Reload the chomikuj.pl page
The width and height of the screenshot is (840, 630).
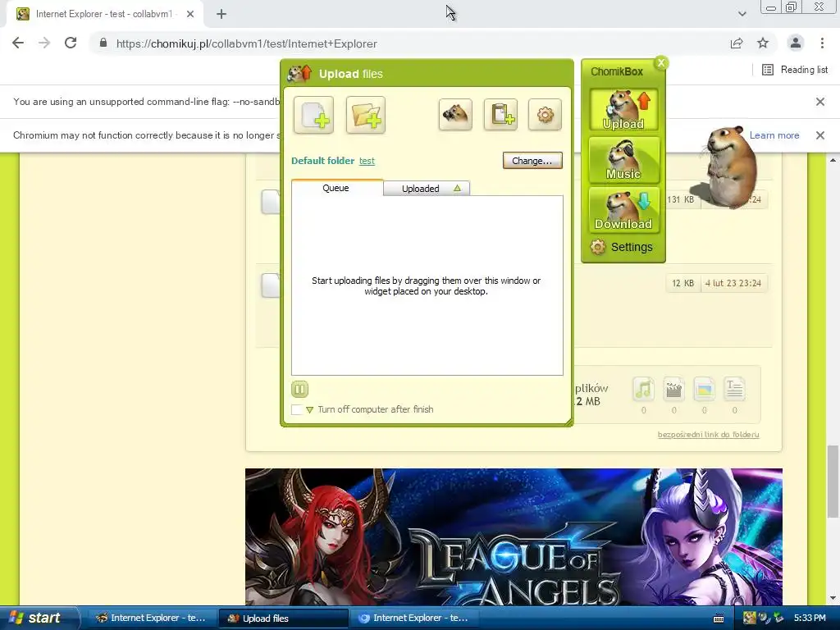71,43
